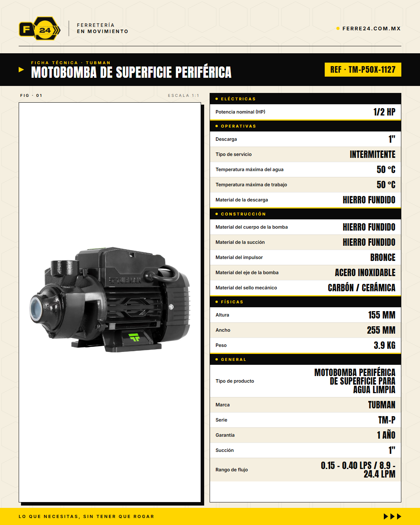Click the Ficha Técnica · Tubman subtitle
This screenshot has height=525, width=420.
pyautogui.click(x=71, y=63)
